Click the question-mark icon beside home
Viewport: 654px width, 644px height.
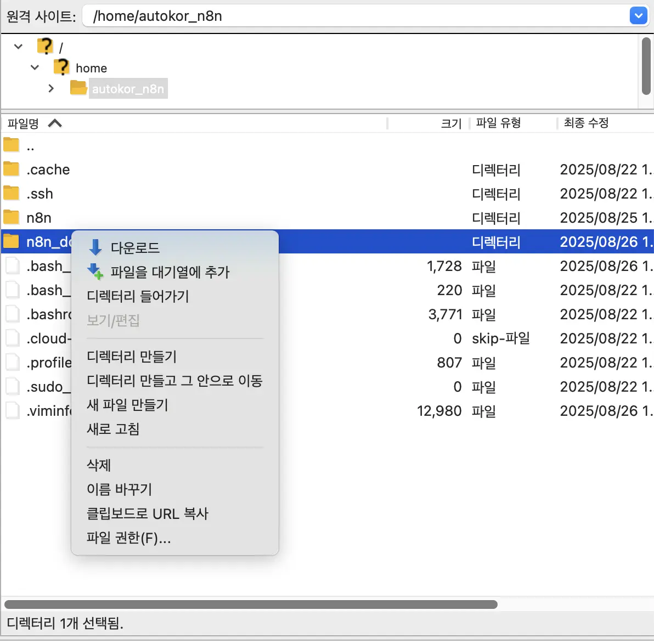(x=61, y=67)
